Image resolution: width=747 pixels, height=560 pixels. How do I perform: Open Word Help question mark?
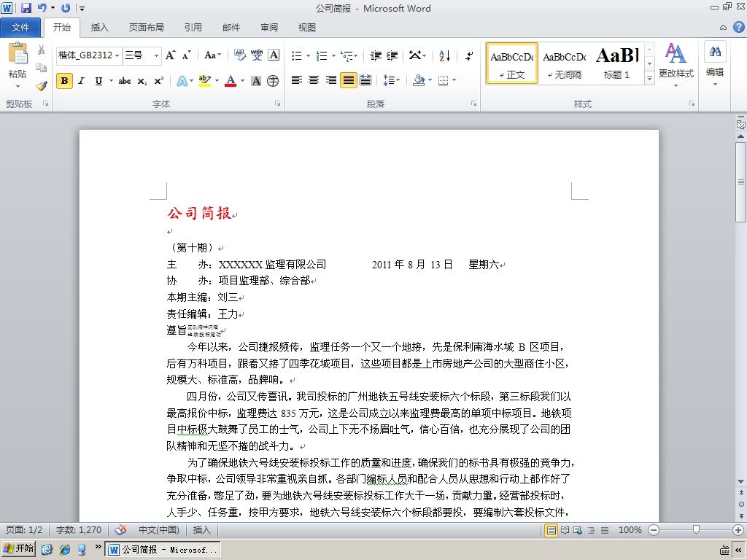[738, 27]
